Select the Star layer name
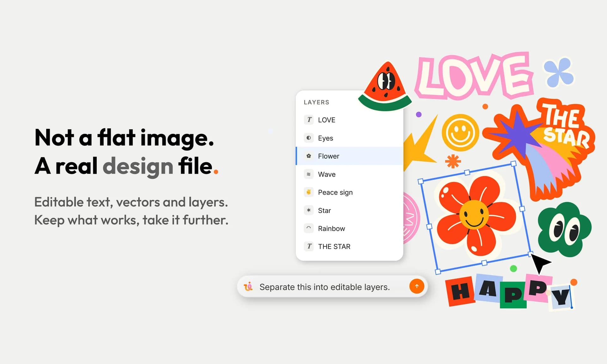Image resolution: width=607 pixels, height=364 pixels. (324, 210)
